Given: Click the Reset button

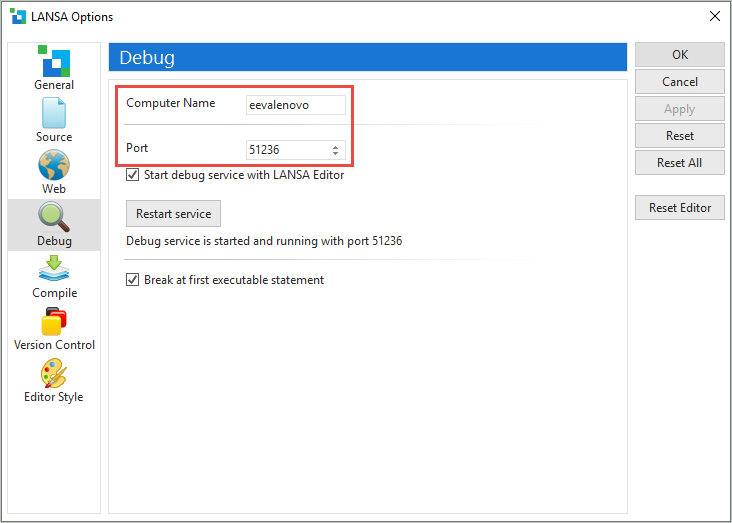Looking at the screenshot, I should (680, 136).
